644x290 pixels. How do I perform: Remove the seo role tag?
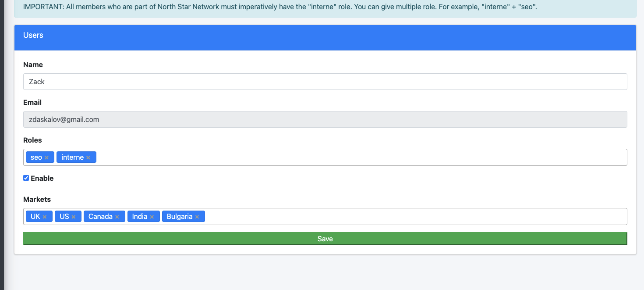(x=46, y=158)
